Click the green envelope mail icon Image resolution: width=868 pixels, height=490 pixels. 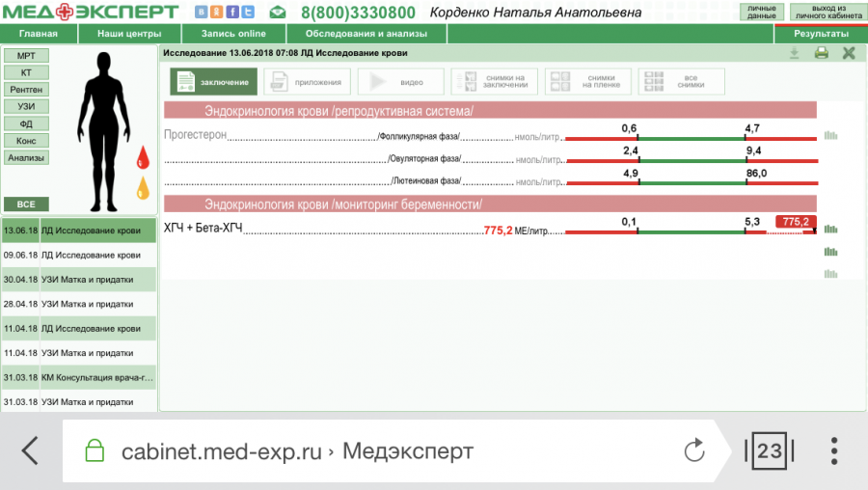(x=278, y=12)
